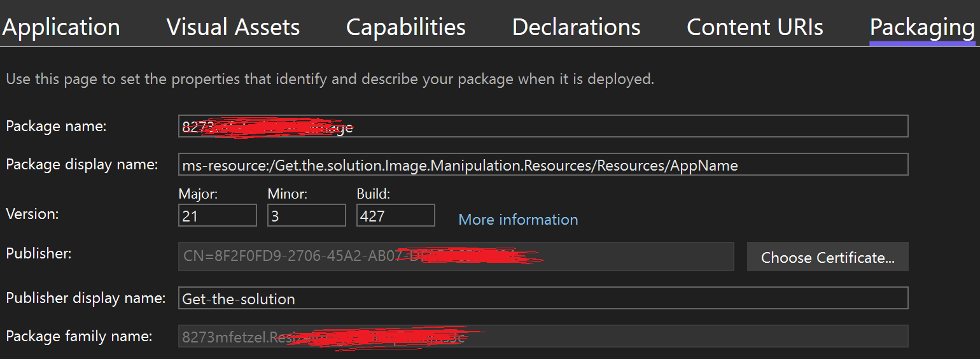980x359 pixels.
Task: Edit the Minor version field
Action: (307, 215)
